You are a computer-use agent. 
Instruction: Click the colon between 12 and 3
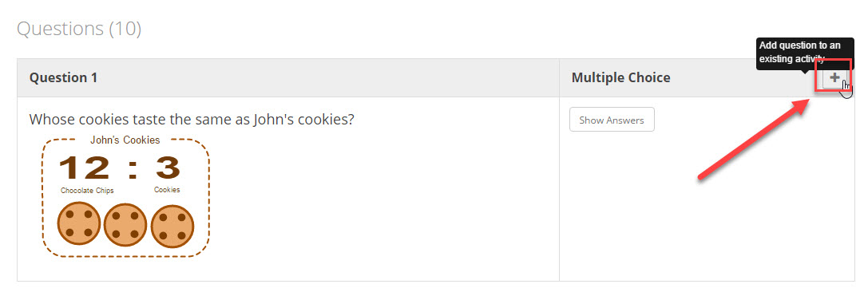pyautogui.click(x=133, y=168)
